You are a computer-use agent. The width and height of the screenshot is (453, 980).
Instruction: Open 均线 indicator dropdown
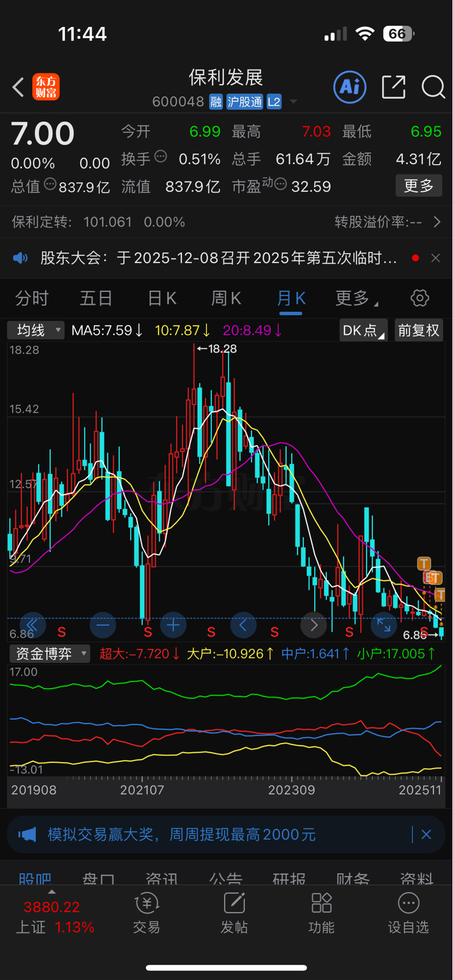35,330
